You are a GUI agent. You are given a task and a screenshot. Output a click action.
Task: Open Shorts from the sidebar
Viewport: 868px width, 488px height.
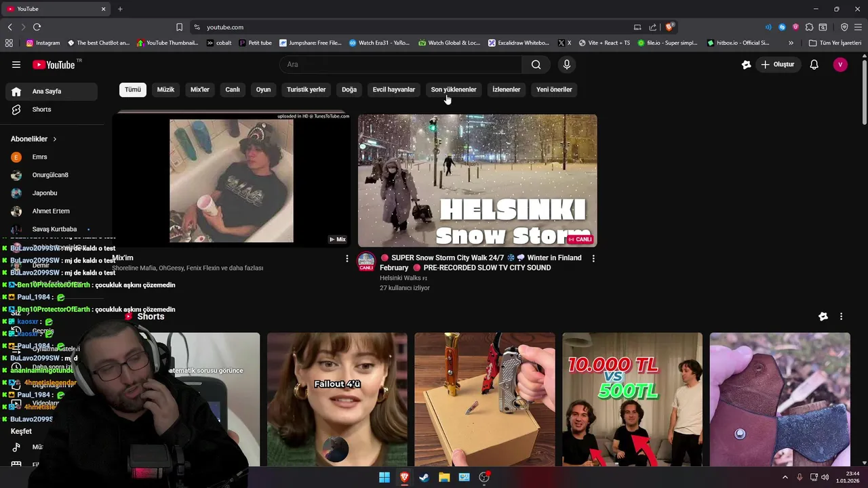point(52,109)
